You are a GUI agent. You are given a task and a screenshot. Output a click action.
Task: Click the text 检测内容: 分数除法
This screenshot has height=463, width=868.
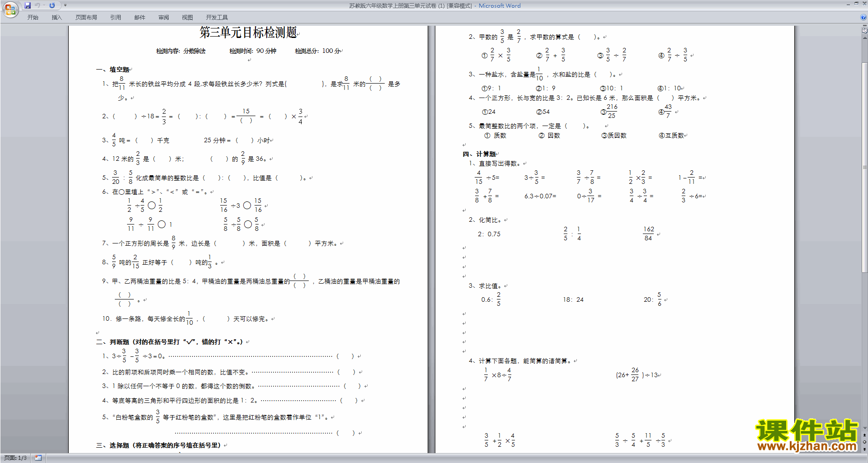pos(181,51)
